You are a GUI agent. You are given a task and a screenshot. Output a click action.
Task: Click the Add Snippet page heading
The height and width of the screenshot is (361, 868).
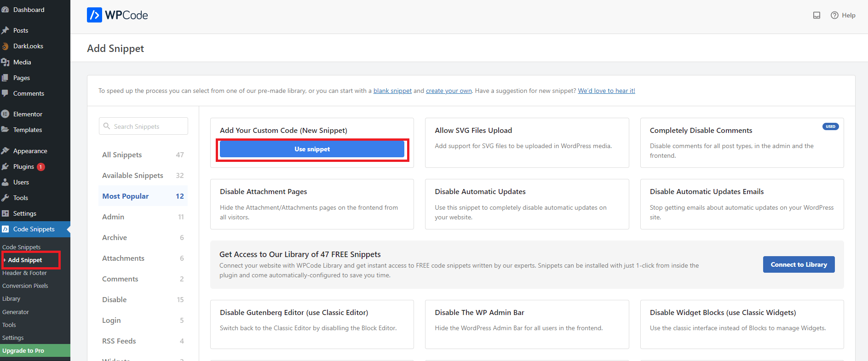point(115,48)
